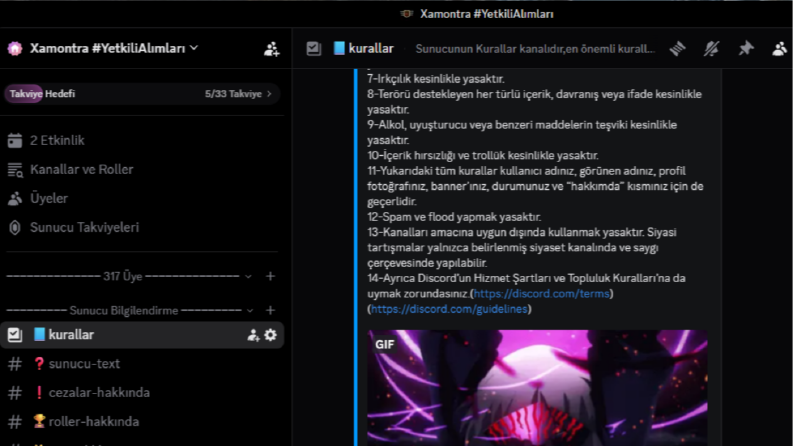Image resolution: width=793 pixels, height=446 pixels.
Task: Click the rules channel icon in the header
Action: pos(314,49)
